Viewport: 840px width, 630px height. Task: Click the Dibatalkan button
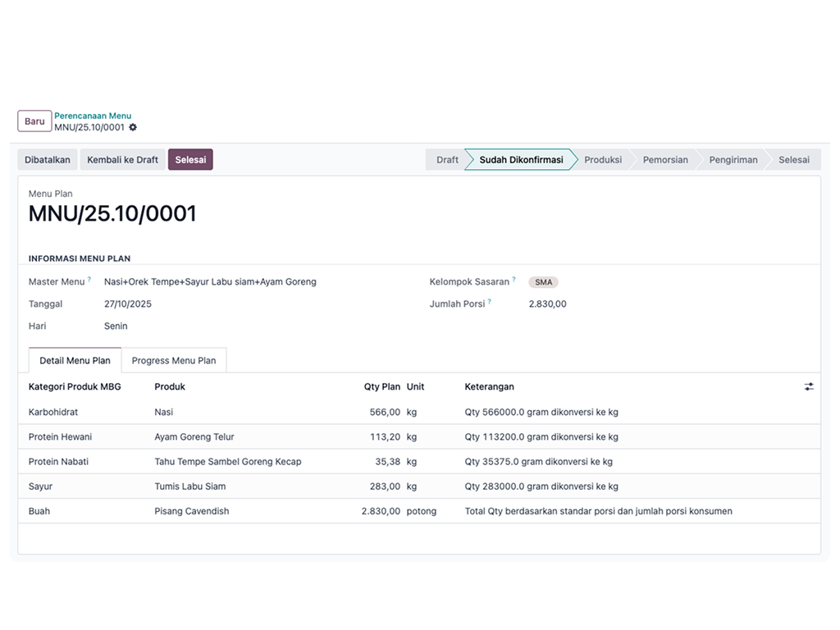(47, 159)
